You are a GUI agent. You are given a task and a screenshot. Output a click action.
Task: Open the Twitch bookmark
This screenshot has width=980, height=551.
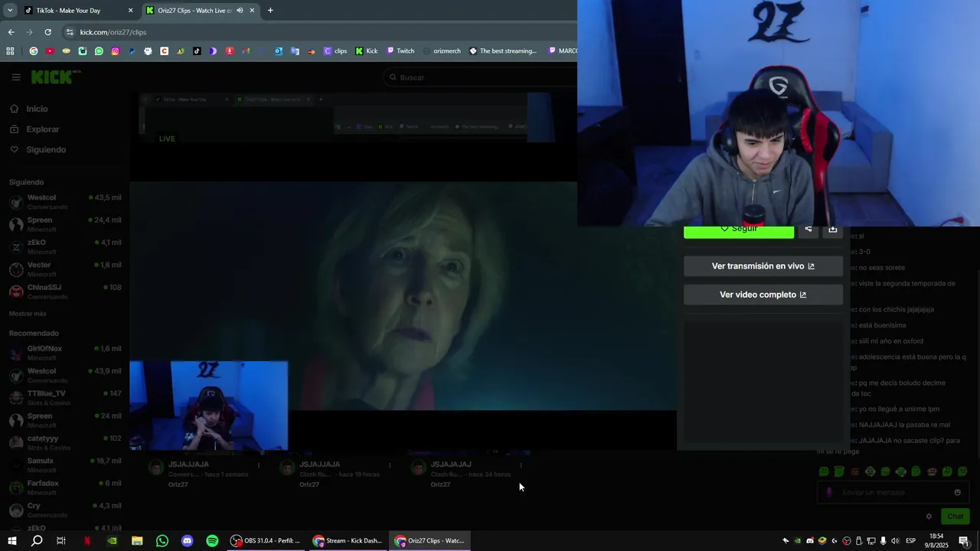[400, 51]
